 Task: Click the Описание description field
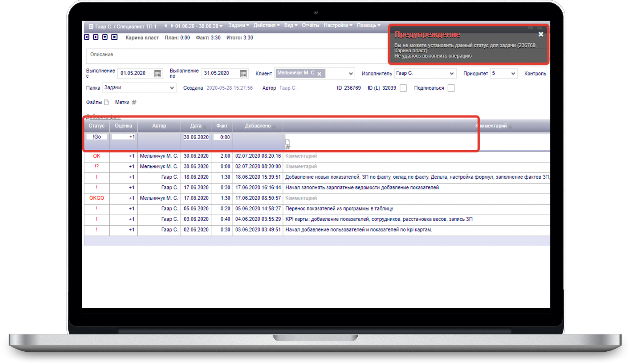click(x=234, y=55)
